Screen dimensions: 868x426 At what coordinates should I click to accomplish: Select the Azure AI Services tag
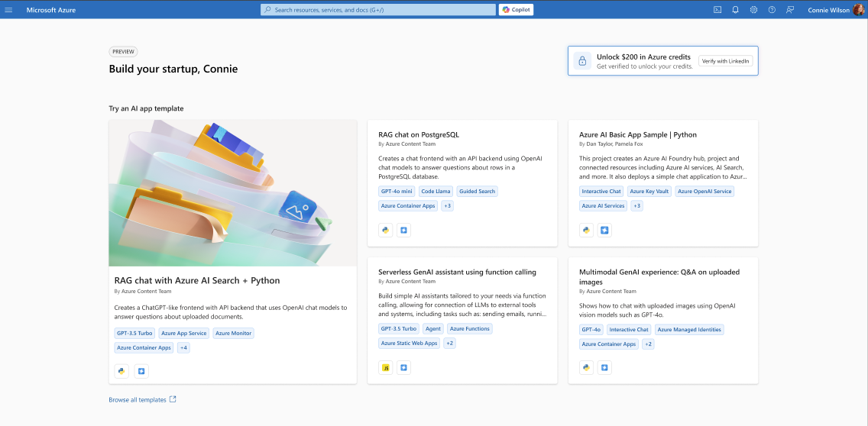pos(603,206)
